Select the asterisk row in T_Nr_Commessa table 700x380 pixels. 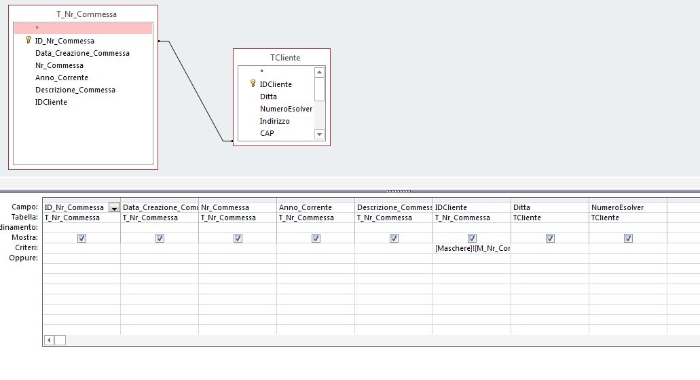click(83, 29)
